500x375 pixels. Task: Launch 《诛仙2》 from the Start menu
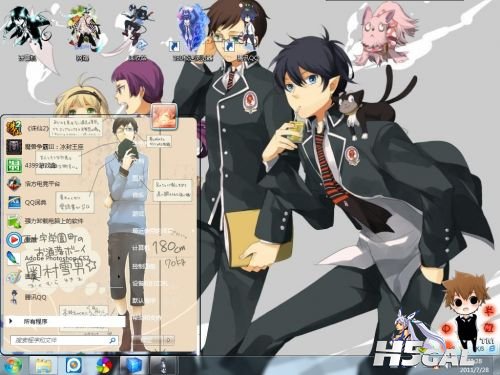(x=28, y=128)
